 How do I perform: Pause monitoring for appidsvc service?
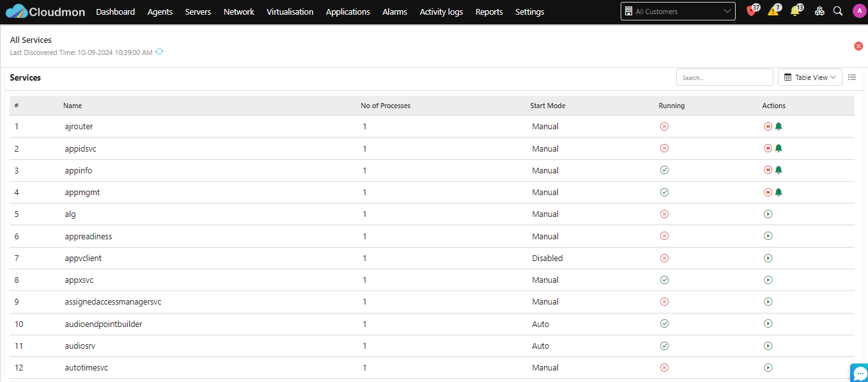click(768, 148)
